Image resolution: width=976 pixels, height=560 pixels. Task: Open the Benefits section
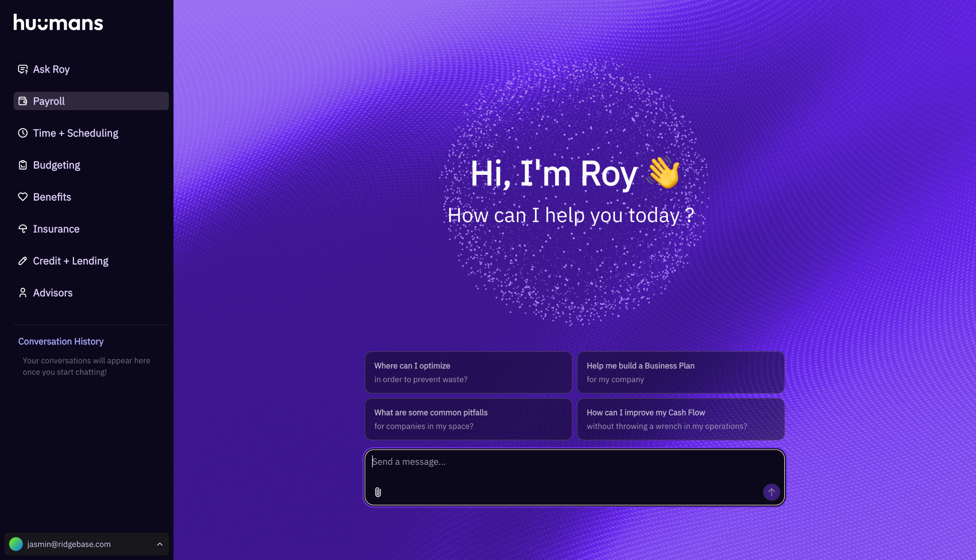[52, 197]
